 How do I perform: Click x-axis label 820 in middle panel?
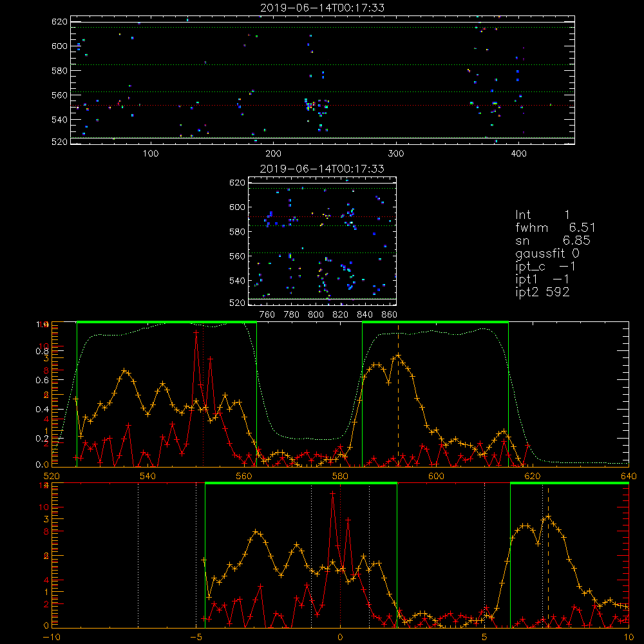point(341,315)
